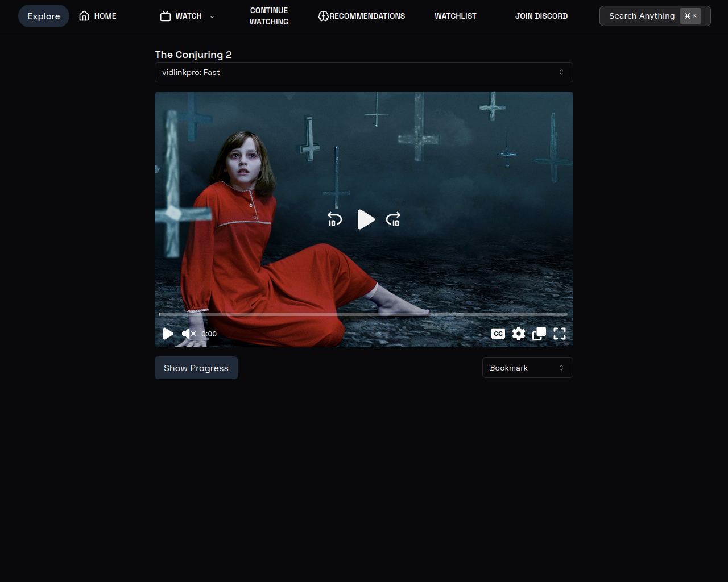Viewport: 728px width, 582px height.
Task: Skip forward 10 seconds
Action: pos(393,219)
